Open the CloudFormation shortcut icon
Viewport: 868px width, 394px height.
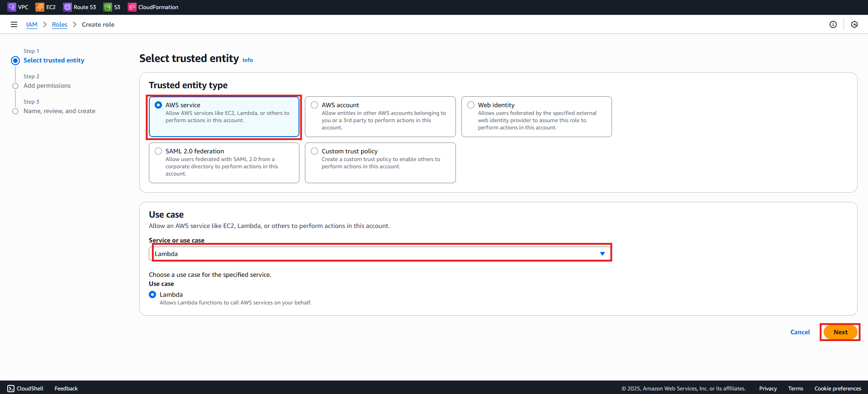(x=132, y=7)
